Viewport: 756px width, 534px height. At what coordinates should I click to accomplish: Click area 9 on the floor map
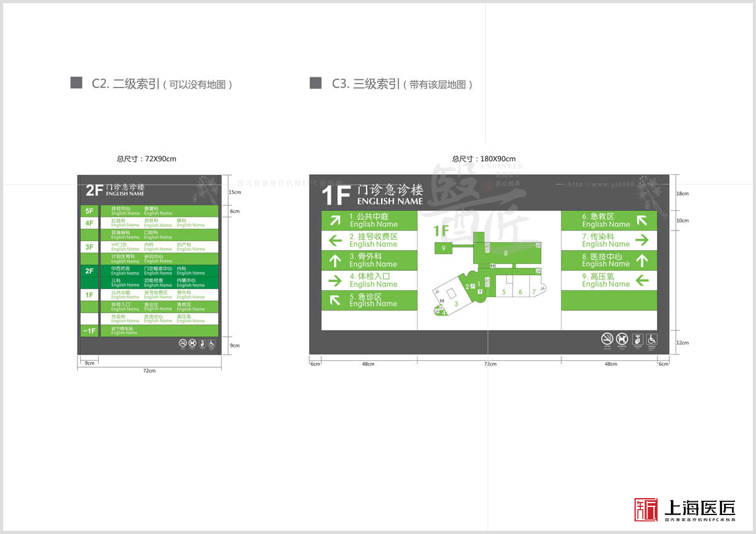[x=444, y=249]
